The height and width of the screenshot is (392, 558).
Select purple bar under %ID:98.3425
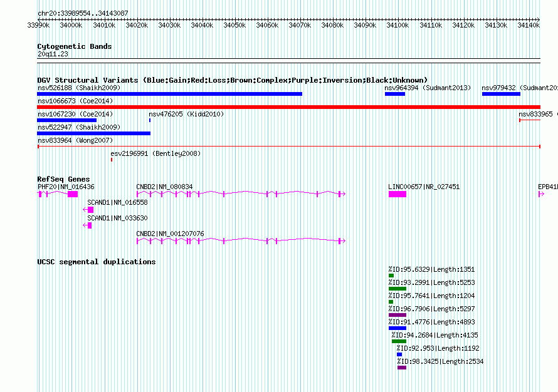402,368
